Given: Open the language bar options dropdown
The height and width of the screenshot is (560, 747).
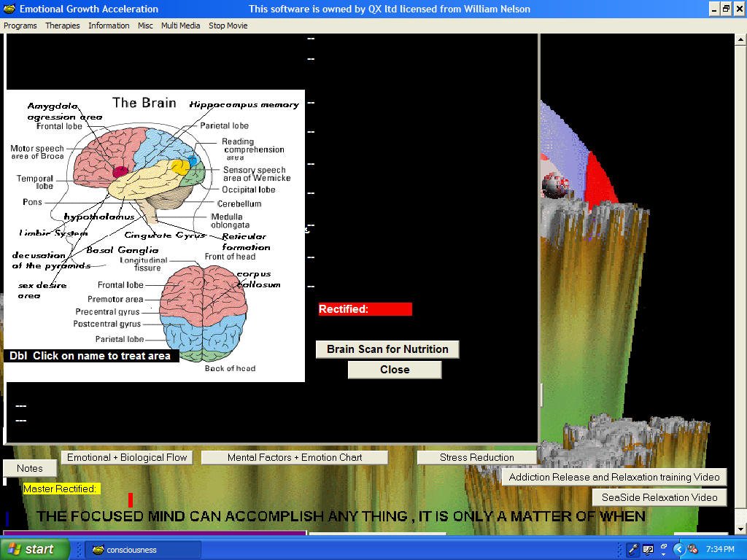Looking at the screenshot, I should coord(663,553).
